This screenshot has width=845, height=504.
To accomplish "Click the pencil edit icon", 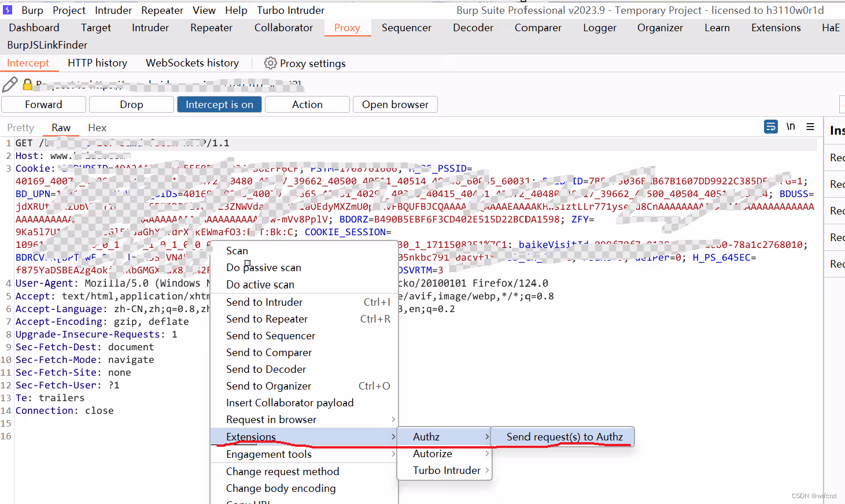I will pyautogui.click(x=10, y=85).
